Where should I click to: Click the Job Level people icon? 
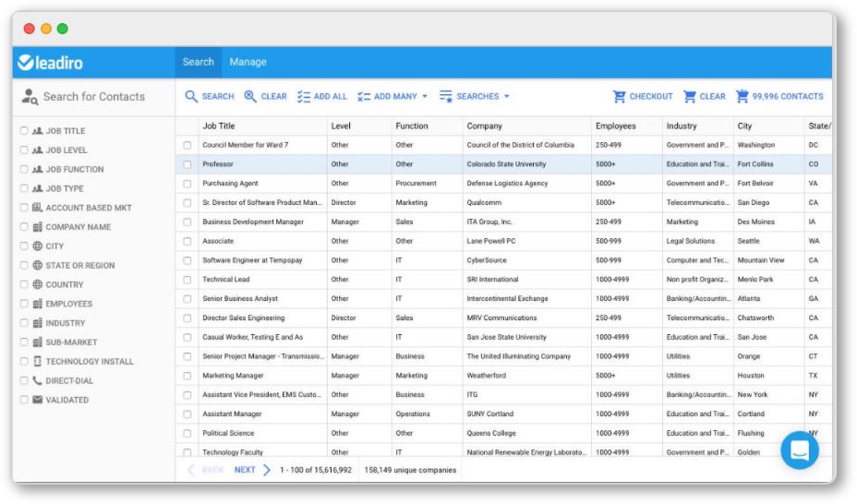pos(37,150)
